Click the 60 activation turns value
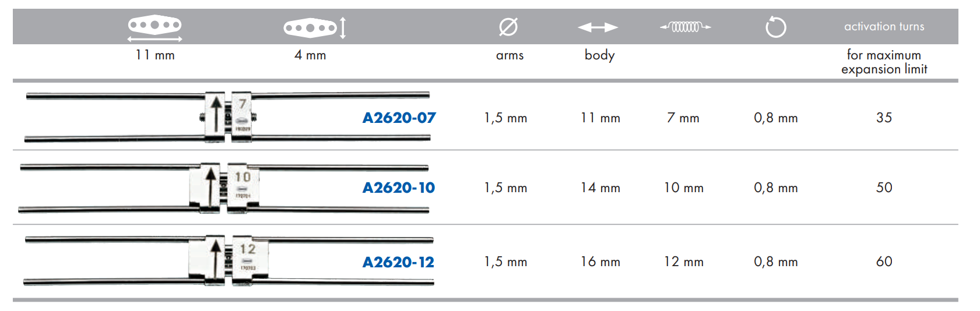980x311 pixels. (884, 261)
